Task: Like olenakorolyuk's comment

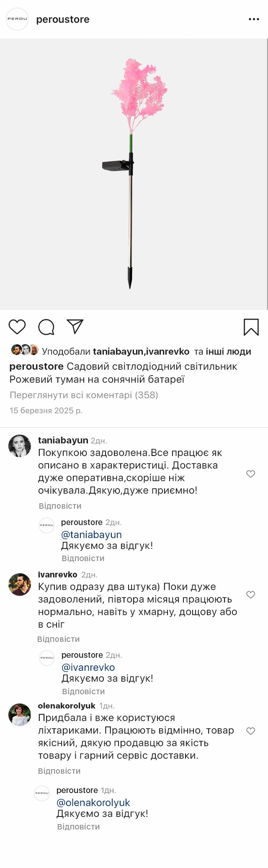Action: tap(250, 731)
